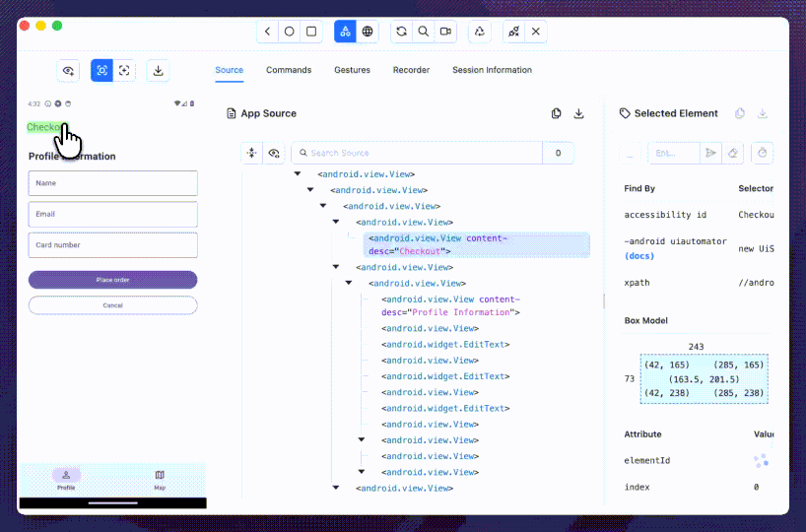Select the content-desc="Checkout" tree node
Image resolution: width=806 pixels, height=532 pixels.
(x=477, y=244)
